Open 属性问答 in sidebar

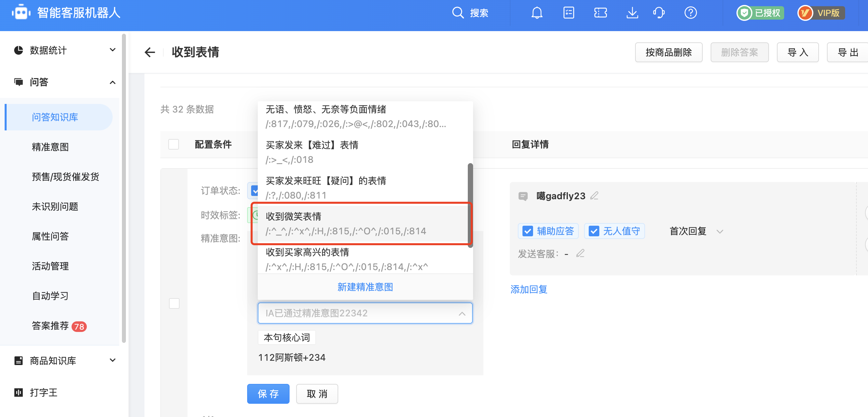[x=50, y=236]
